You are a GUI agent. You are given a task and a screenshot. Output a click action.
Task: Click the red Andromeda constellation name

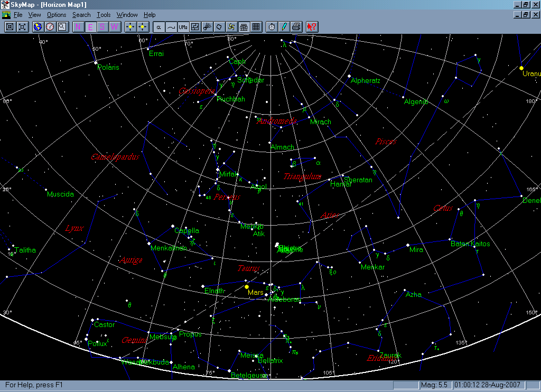click(x=277, y=121)
